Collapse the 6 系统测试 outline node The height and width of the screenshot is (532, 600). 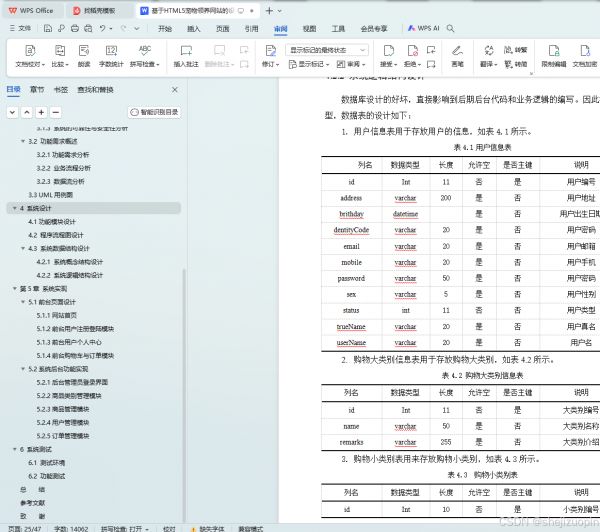click(15, 449)
